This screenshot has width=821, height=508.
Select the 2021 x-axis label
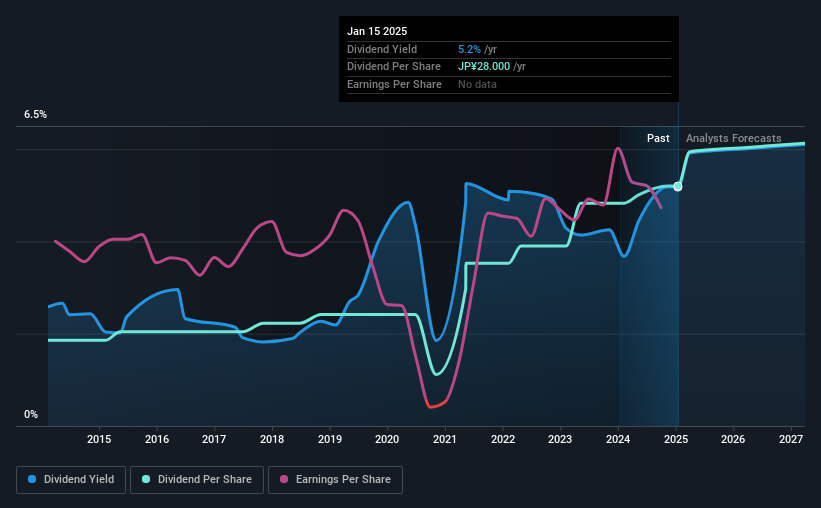pos(445,439)
